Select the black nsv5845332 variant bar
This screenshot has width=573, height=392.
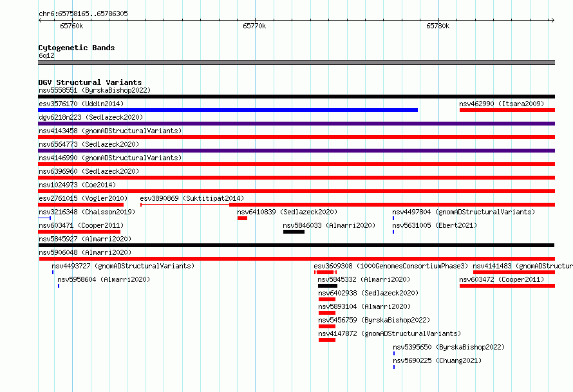(x=328, y=286)
